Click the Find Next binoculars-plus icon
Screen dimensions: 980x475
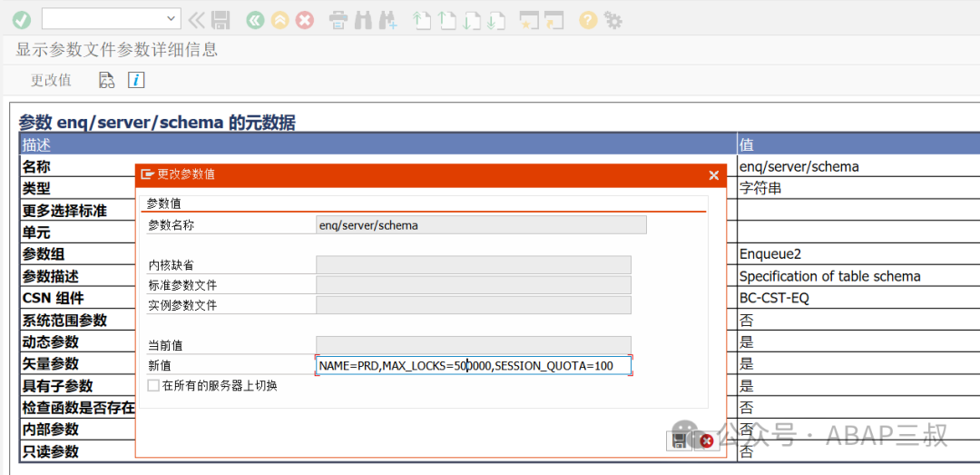click(388, 21)
